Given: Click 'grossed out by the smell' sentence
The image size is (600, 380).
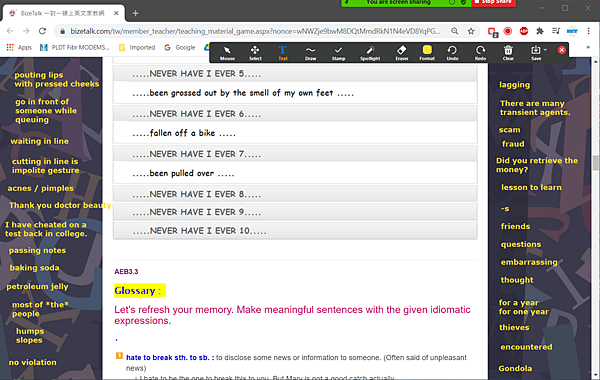Looking at the screenshot, I should [x=243, y=93].
